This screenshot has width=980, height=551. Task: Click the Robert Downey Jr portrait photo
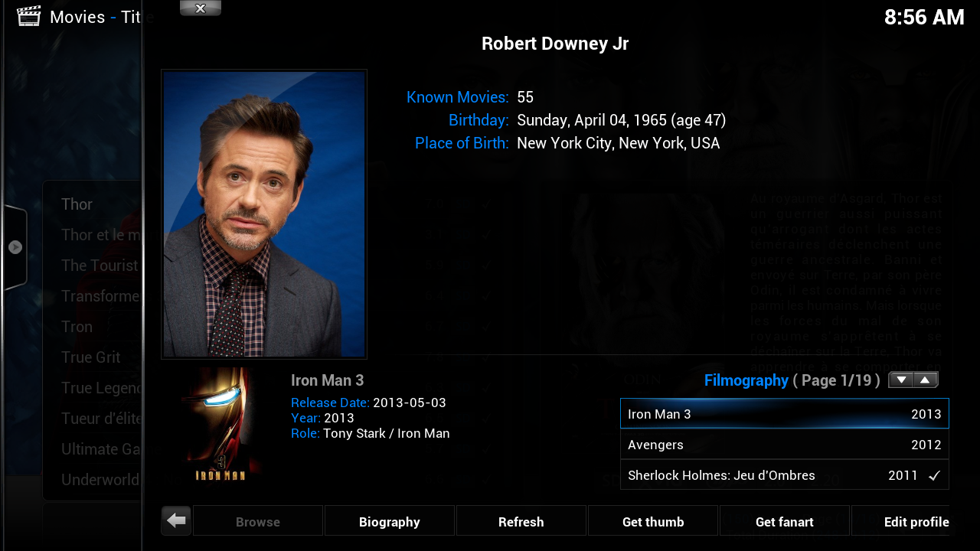[x=264, y=214]
